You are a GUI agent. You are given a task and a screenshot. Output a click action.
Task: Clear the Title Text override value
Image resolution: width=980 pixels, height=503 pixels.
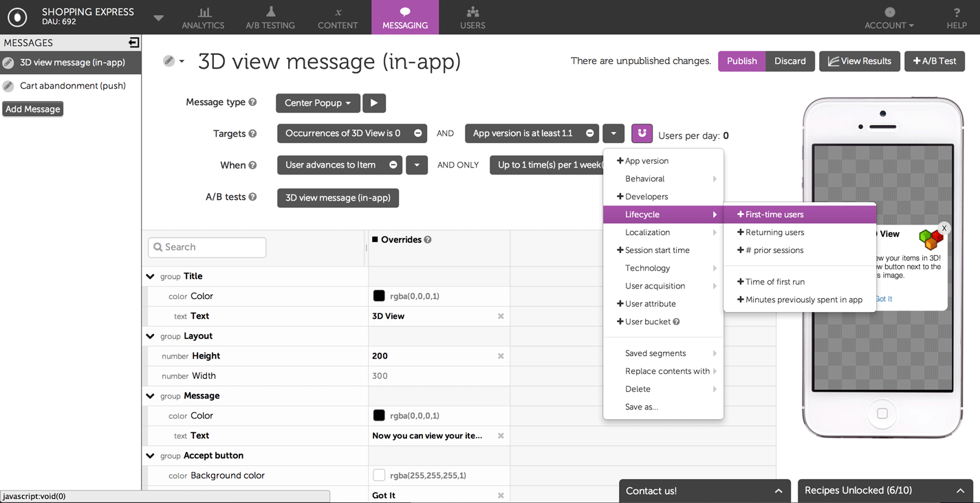[x=501, y=316]
